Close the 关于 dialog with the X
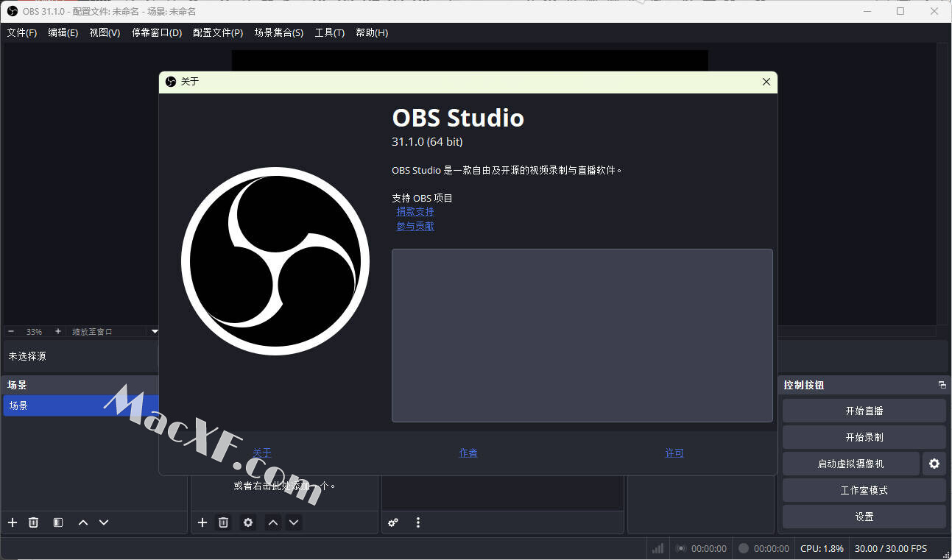 point(766,82)
